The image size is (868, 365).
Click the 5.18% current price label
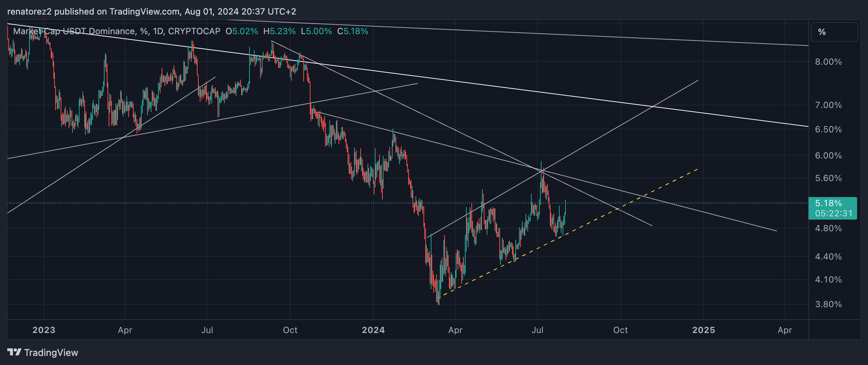coord(828,203)
